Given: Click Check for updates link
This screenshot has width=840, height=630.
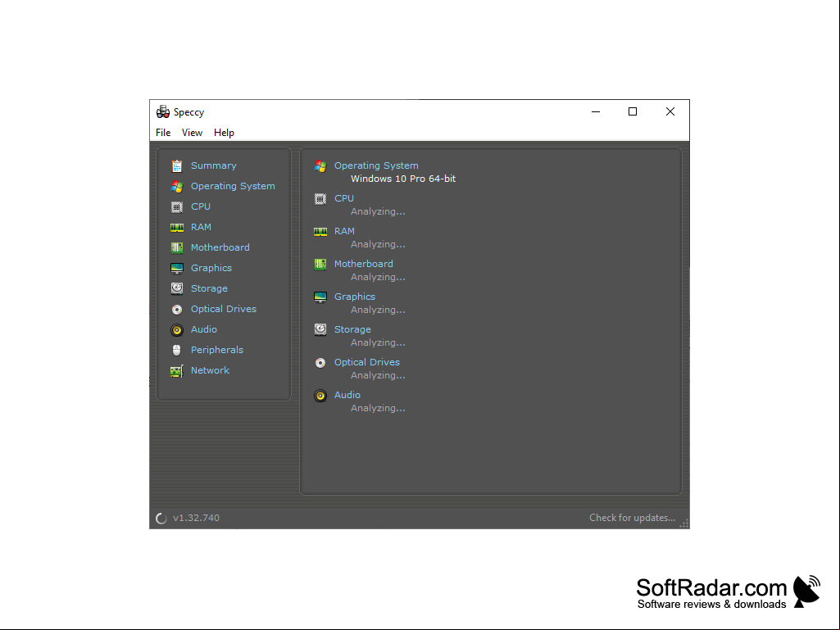Looking at the screenshot, I should [x=632, y=518].
